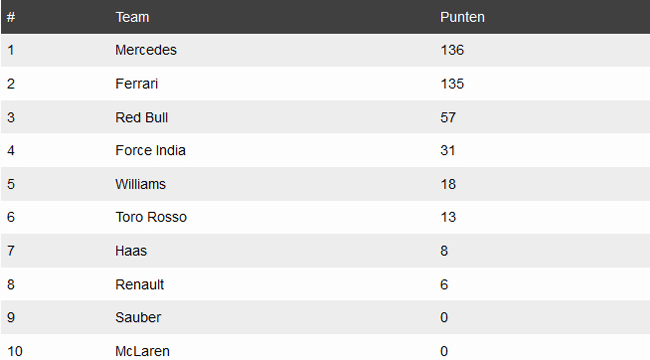This screenshot has height=360, width=650.
Task: Click Toro Rosso points value 13
Action: (x=448, y=217)
